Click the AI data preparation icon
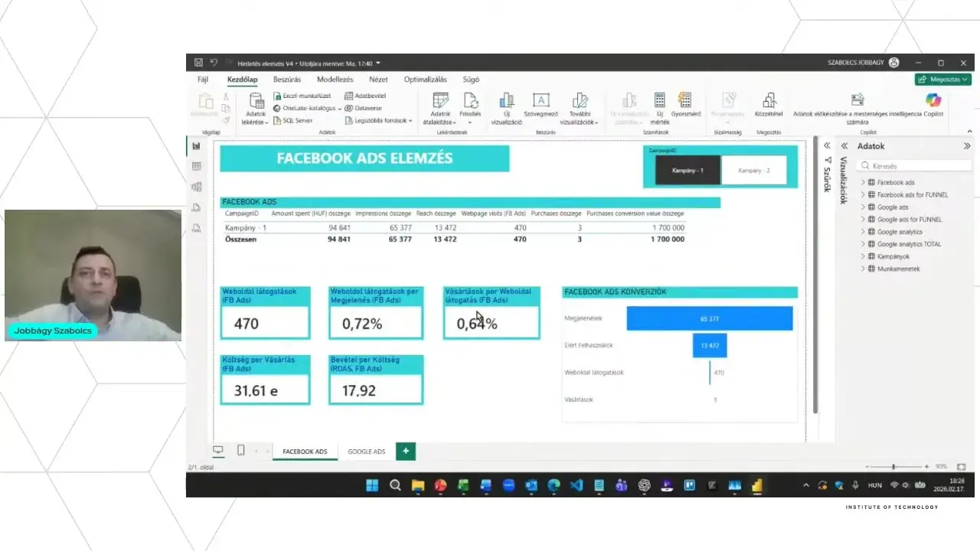 tap(857, 99)
